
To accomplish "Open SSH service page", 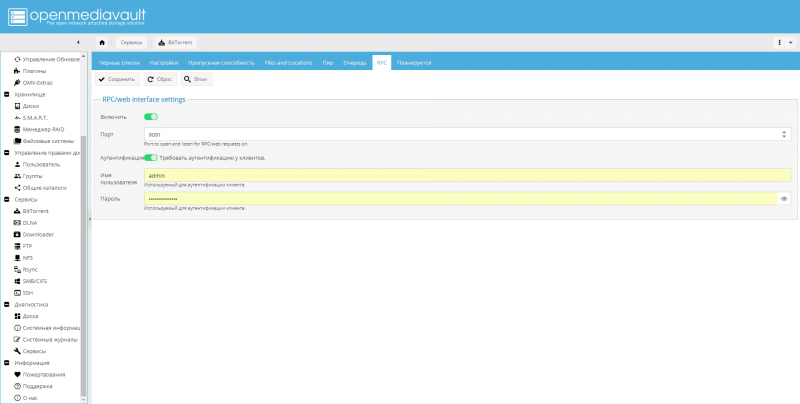I will click(28, 293).
